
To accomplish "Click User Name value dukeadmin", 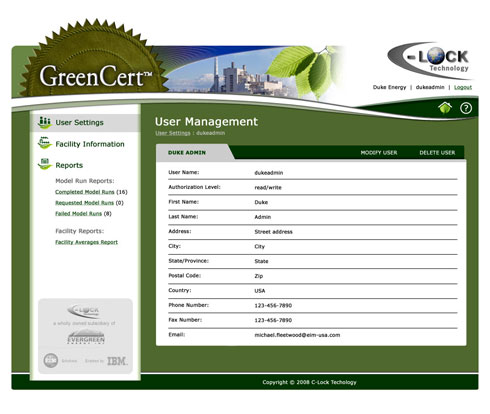I will (269, 173).
